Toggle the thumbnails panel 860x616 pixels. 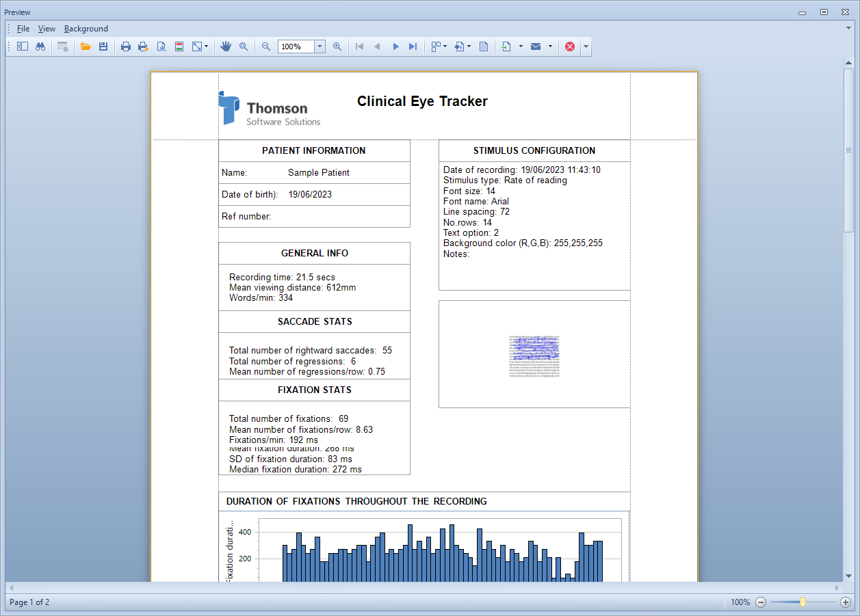click(23, 46)
